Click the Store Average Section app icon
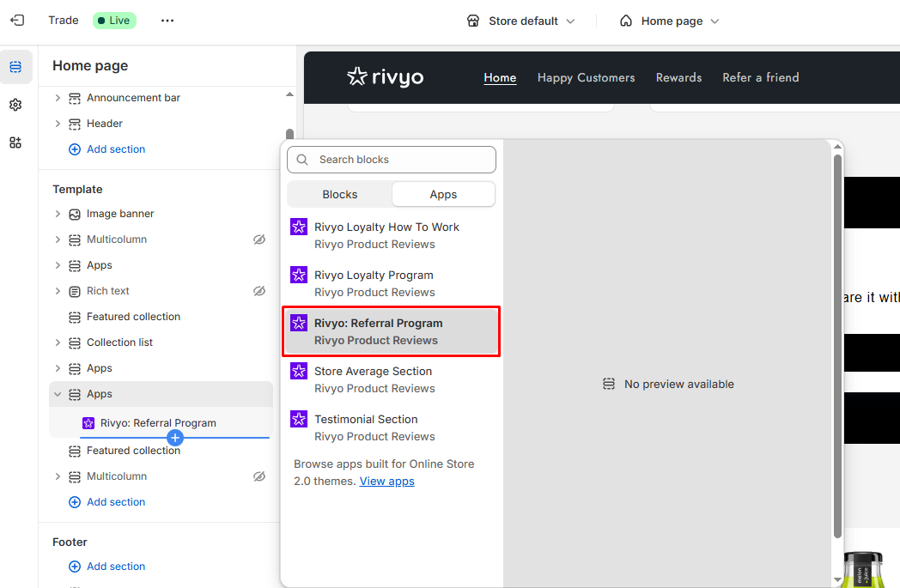Screen dimensions: 900x588 click(299, 371)
